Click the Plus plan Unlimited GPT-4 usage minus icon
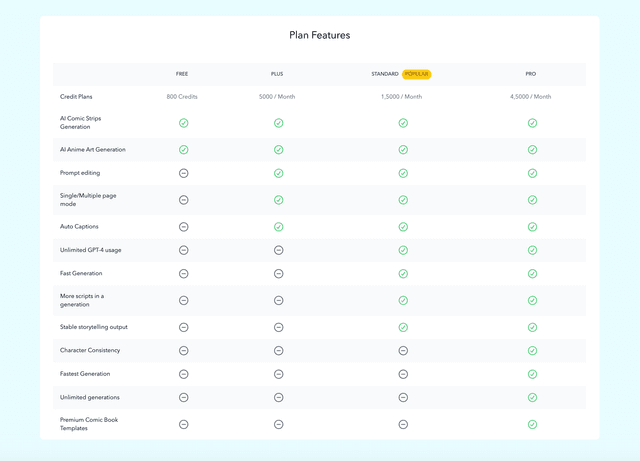 278,250
